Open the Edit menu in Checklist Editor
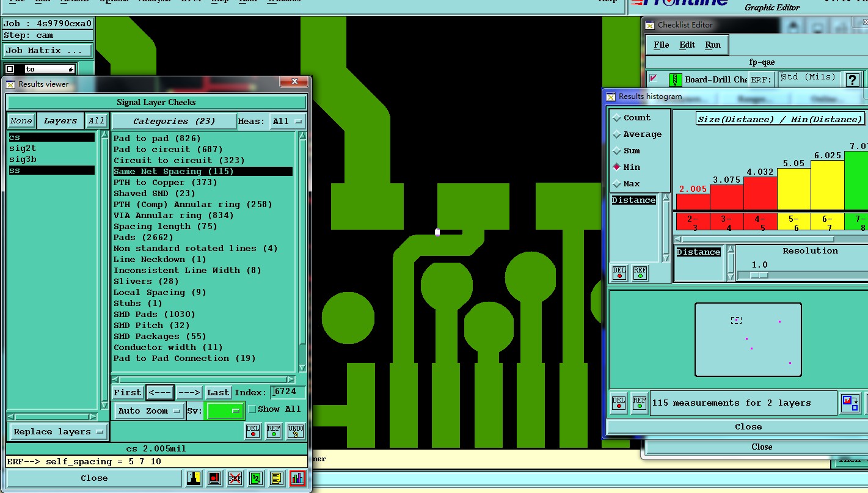 [687, 45]
